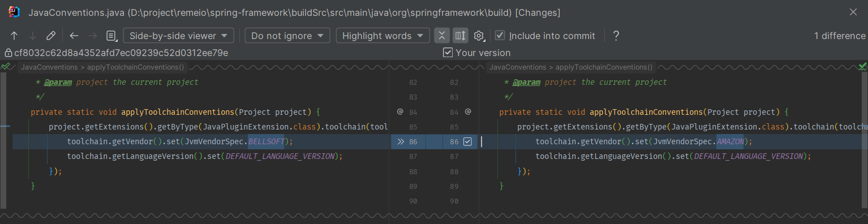Close the JavaConventions.java diff window
The image size is (868, 224).
(853, 12)
